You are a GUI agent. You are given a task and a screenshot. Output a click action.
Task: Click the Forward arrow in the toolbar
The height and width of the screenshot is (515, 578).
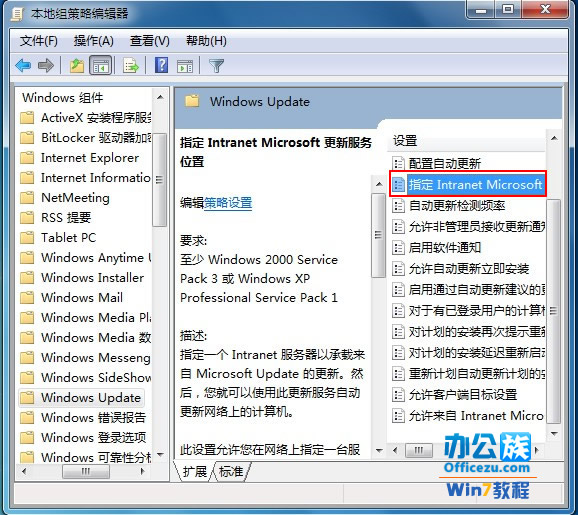[46, 66]
